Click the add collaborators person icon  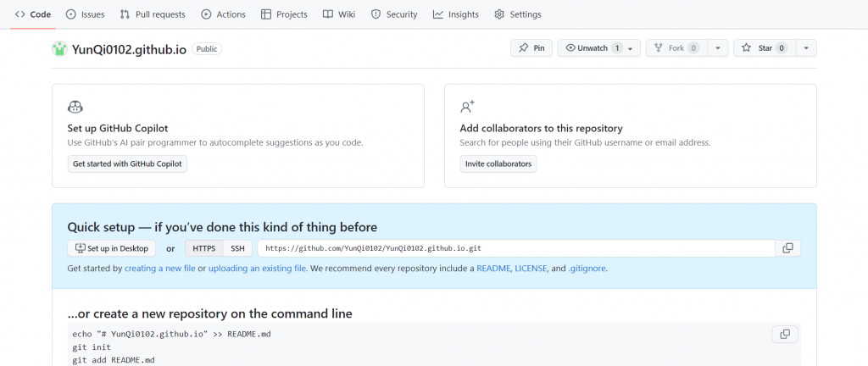pyautogui.click(x=468, y=107)
